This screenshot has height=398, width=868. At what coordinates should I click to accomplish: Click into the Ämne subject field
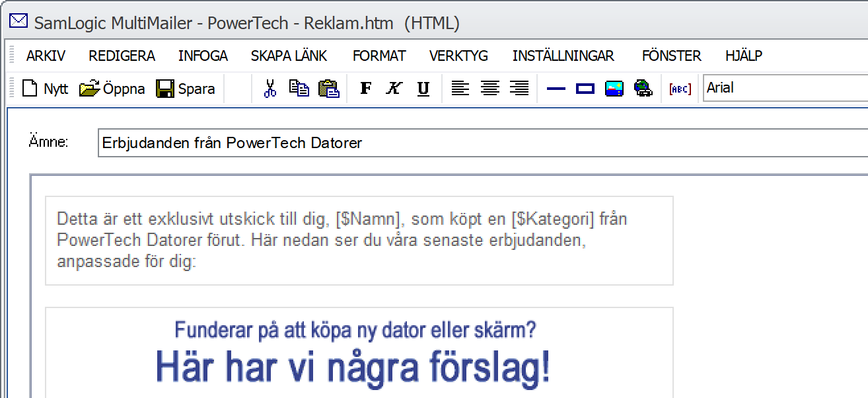point(483,143)
